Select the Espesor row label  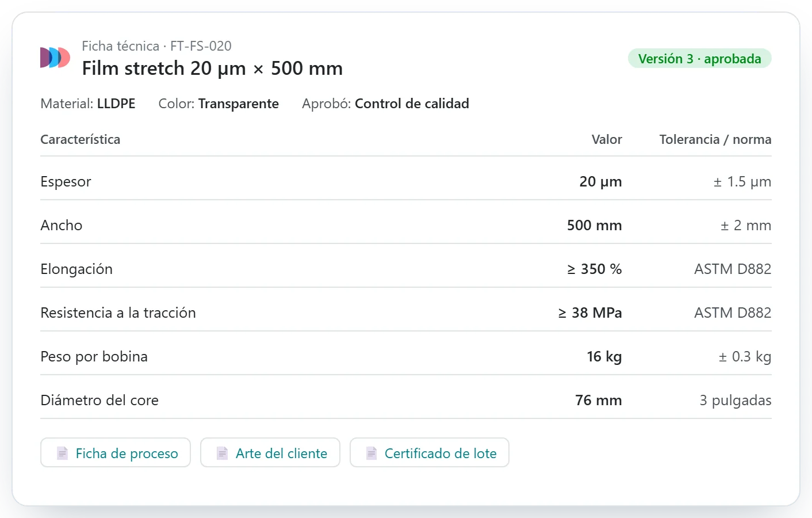point(66,182)
